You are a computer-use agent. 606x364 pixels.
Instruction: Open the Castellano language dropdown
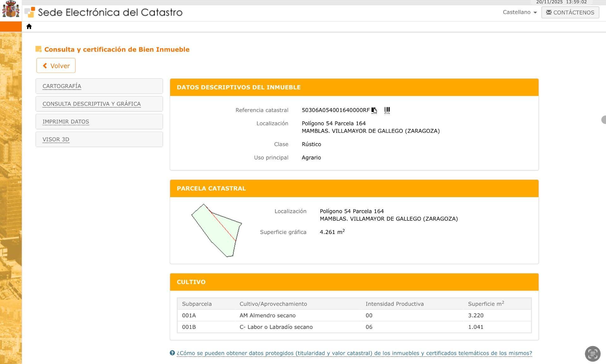click(520, 12)
